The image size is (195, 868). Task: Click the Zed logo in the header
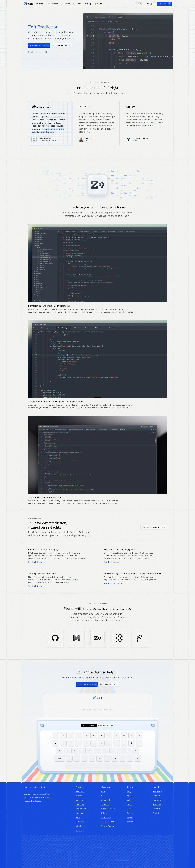[28, 4]
